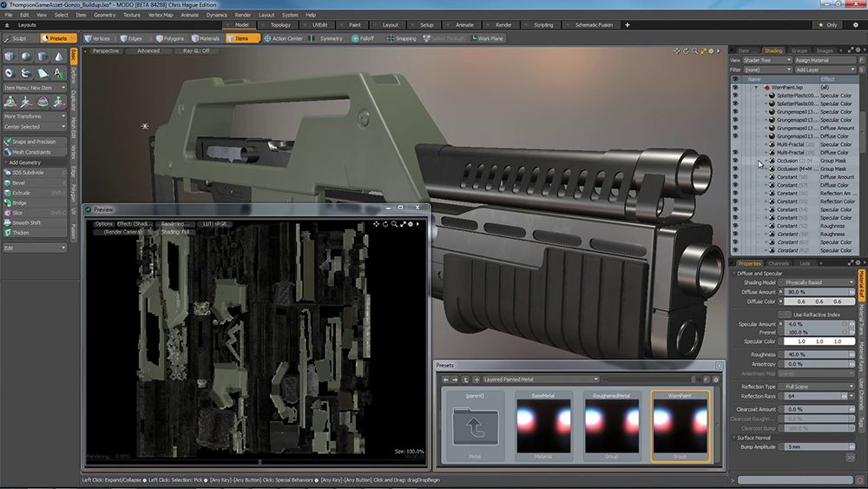
Task: Toggle Work Plane option
Action: 487,38
